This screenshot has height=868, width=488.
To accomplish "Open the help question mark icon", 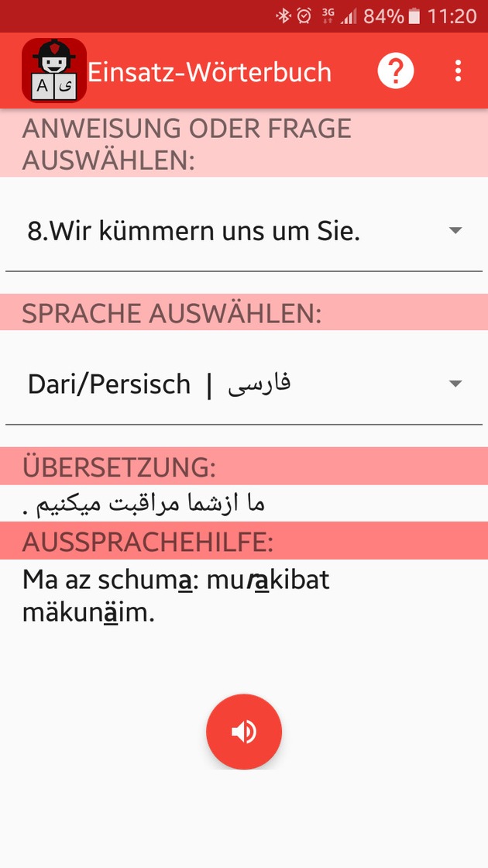I will pos(396,71).
